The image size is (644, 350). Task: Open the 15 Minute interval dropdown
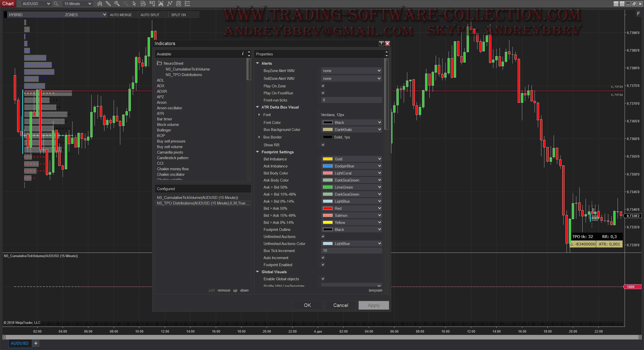[77, 4]
